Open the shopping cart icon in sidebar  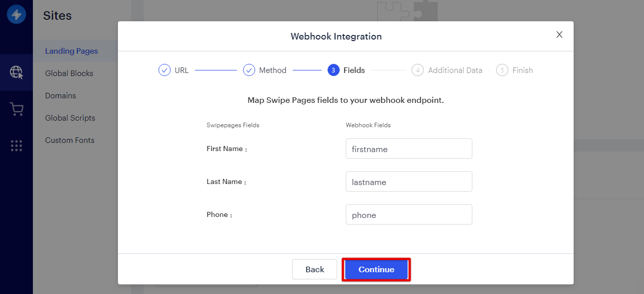16,109
